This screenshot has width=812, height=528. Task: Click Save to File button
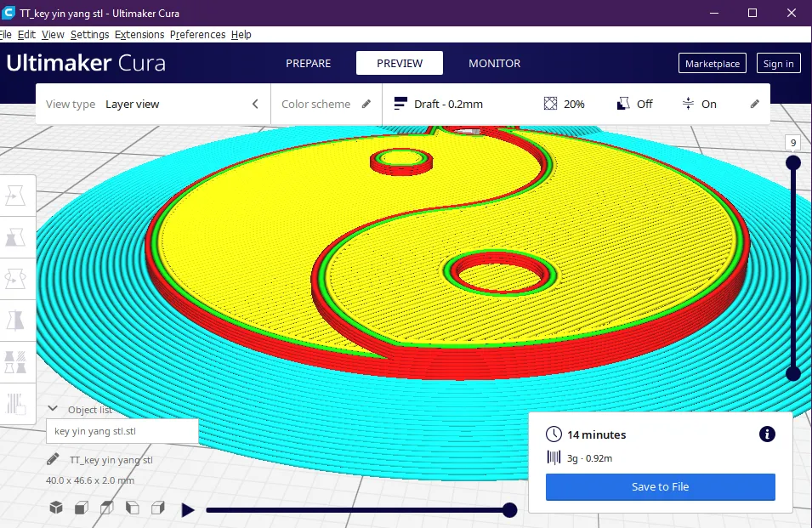pos(661,486)
